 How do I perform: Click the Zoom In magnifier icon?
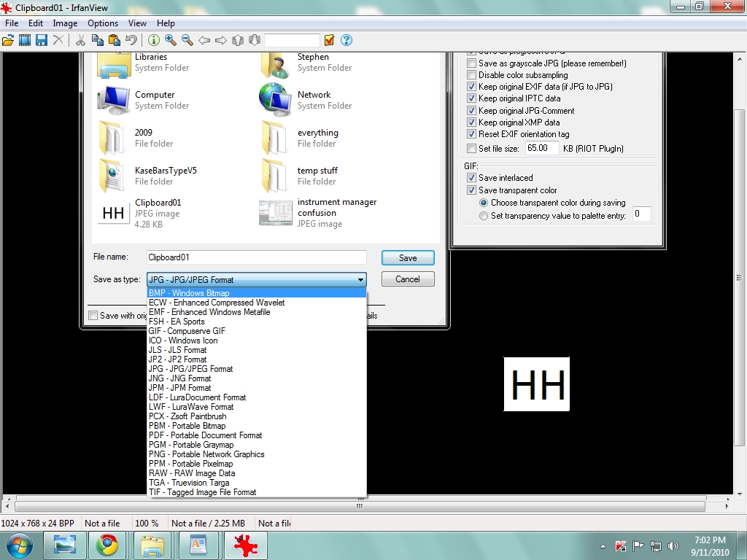pyautogui.click(x=171, y=41)
